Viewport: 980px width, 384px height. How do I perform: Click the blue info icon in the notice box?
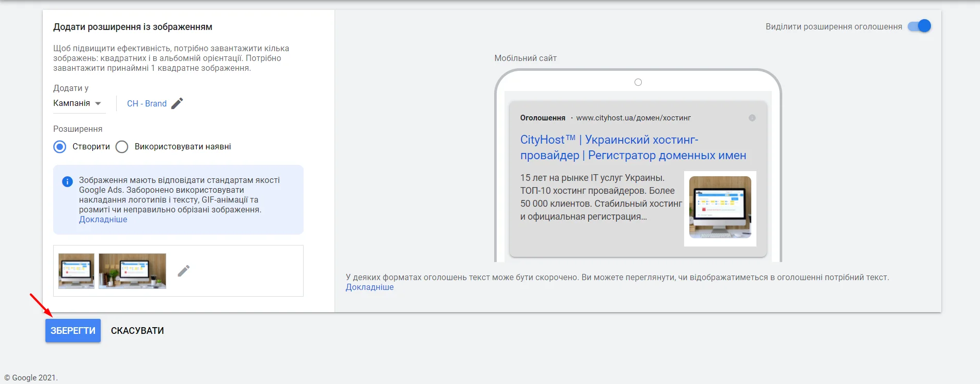pyautogui.click(x=67, y=181)
